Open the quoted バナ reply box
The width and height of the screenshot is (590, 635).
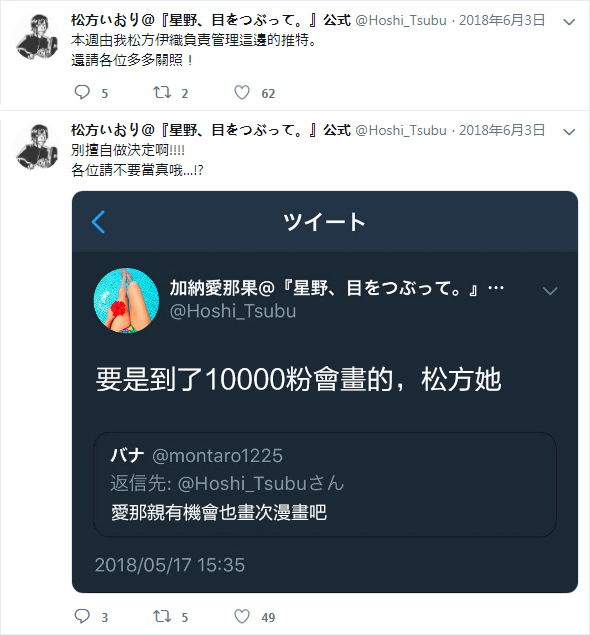click(325, 485)
